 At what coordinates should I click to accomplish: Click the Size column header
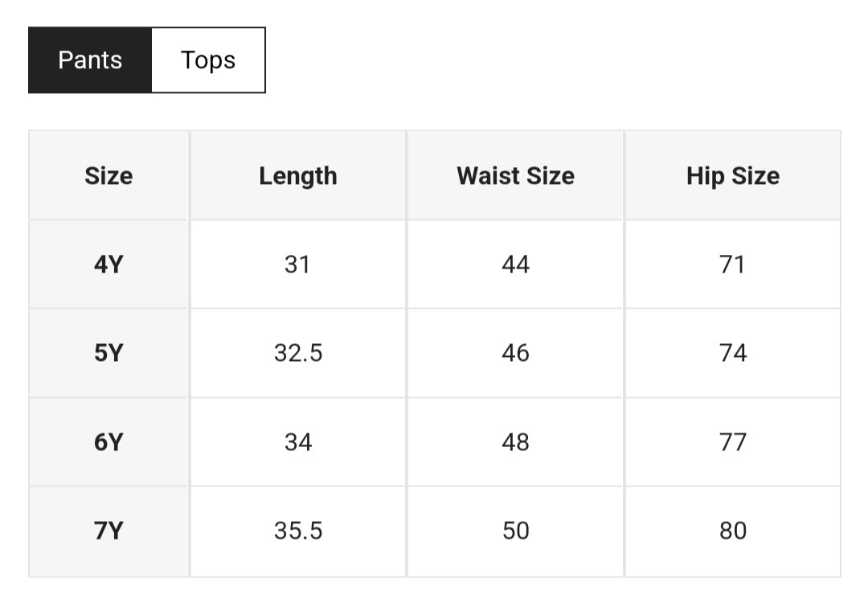click(x=108, y=176)
